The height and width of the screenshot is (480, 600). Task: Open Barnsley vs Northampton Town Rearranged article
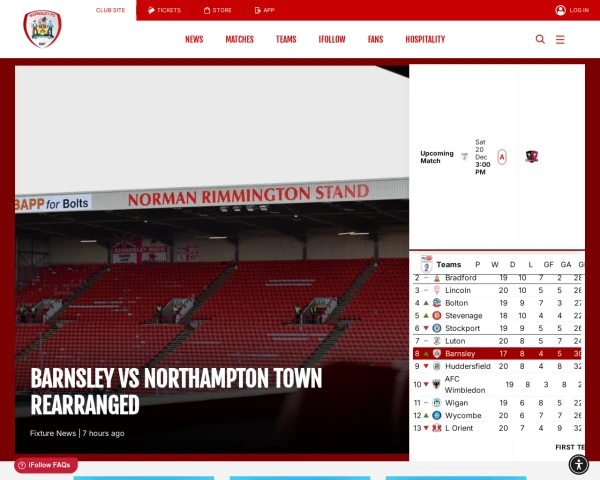click(176, 391)
